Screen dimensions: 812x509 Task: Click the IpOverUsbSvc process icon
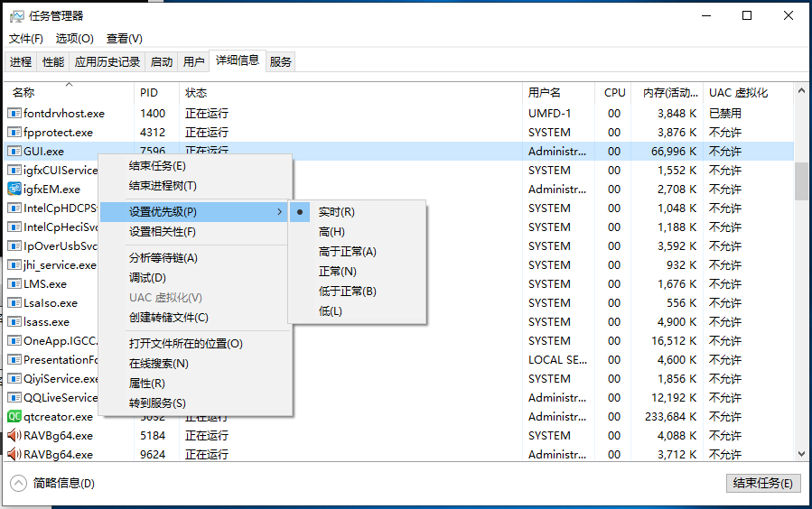point(14,245)
